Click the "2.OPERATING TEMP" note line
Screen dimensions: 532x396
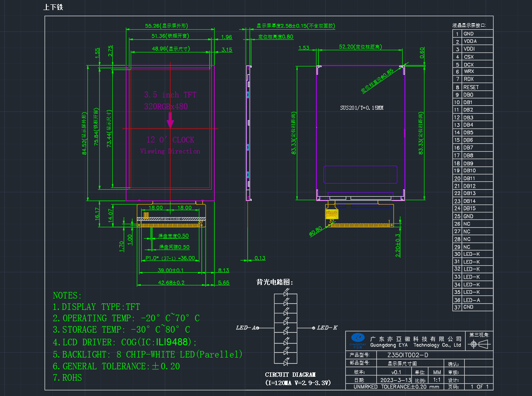pos(126,318)
